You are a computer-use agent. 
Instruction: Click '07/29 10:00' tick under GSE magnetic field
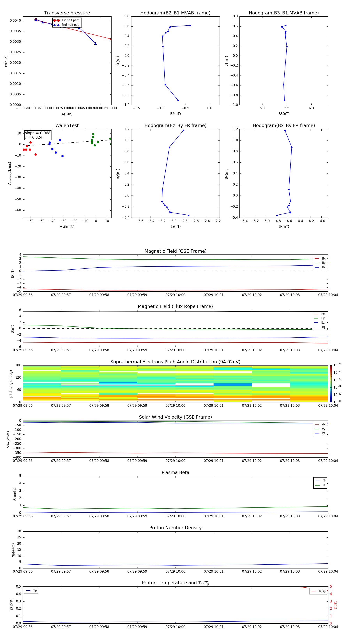[x=175, y=295]
